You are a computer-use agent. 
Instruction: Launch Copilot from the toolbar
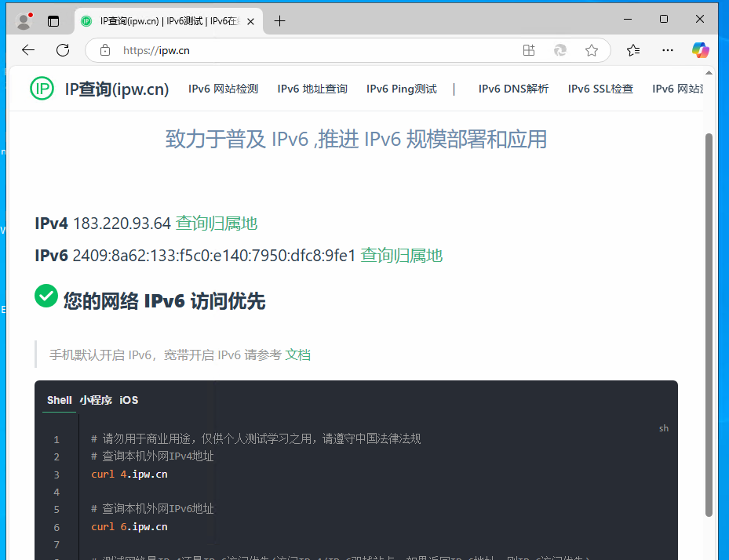coord(700,50)
